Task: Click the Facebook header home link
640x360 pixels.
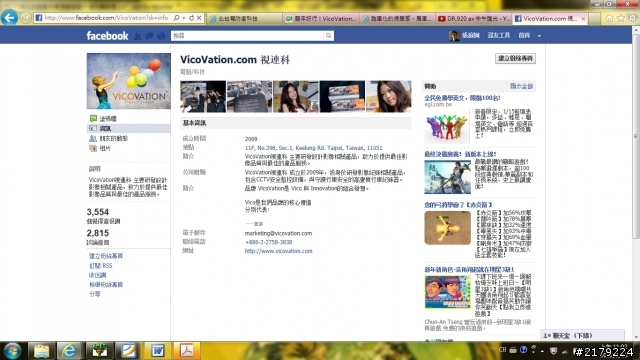Action: click(x=524, y=36)
